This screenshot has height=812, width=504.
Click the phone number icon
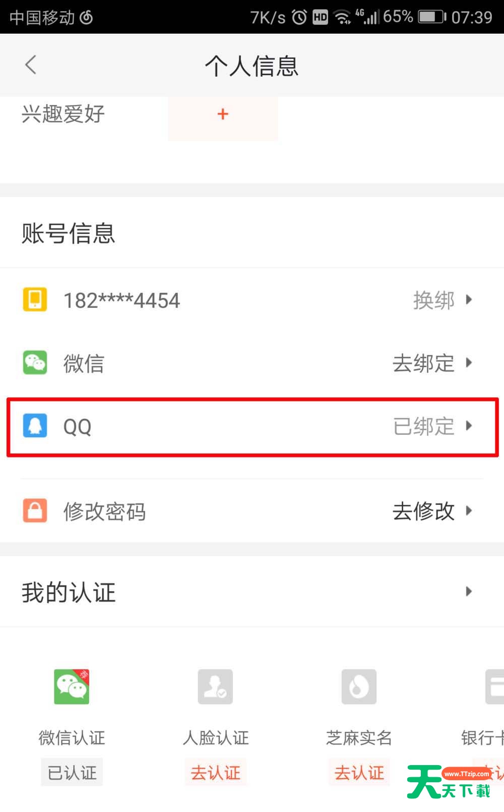34,299
